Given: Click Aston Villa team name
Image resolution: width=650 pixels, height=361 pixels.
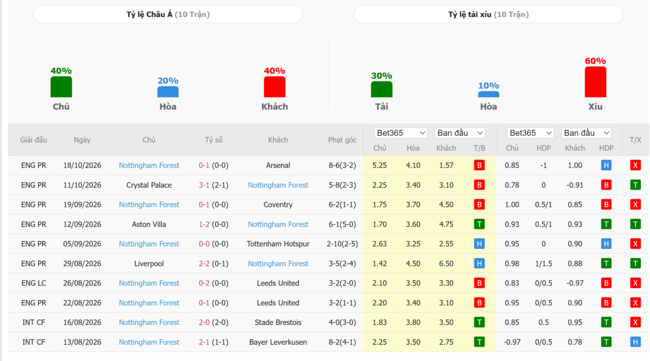Looking at the screenshot, I should click(x=149, y=224).
